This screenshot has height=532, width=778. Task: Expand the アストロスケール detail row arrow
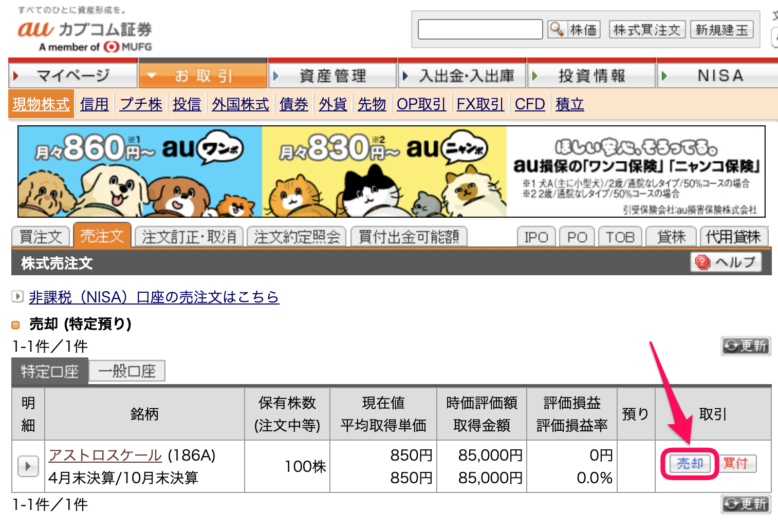[28, 466]
